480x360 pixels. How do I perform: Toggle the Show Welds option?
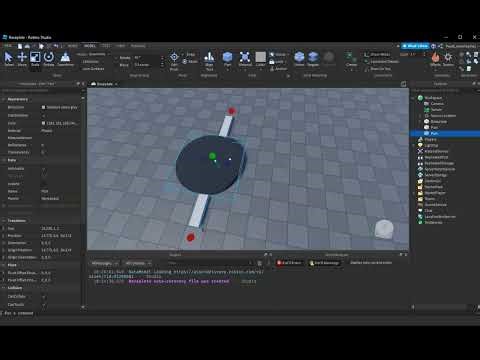tap(377, 54)
